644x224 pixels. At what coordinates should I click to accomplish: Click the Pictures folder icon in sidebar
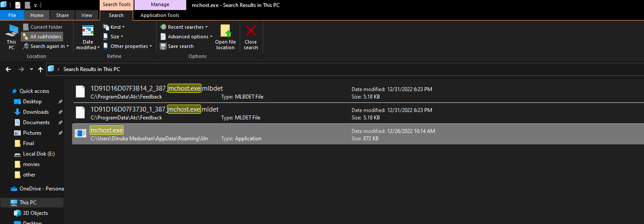17,133
